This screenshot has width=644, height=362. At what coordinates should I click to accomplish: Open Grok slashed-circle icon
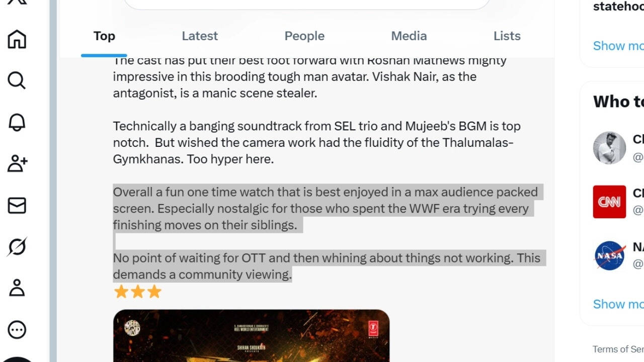pyautogui.click(x=17, y=247)
